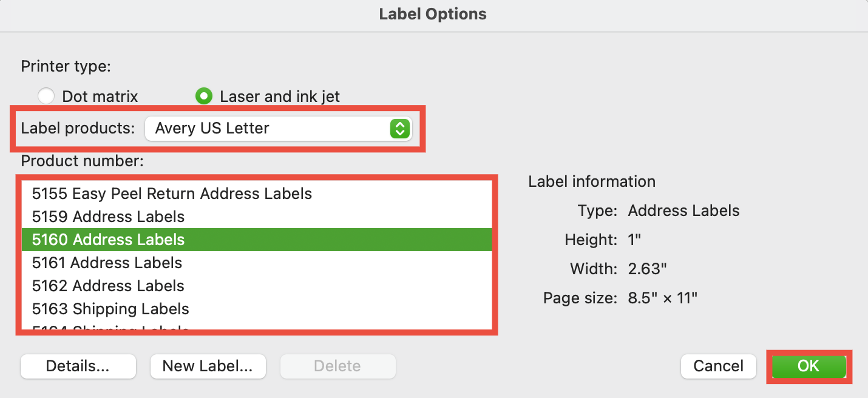This screenshot has width=868, height=398.
Task: Open label Details dialog
Action: tap(78, 366)
